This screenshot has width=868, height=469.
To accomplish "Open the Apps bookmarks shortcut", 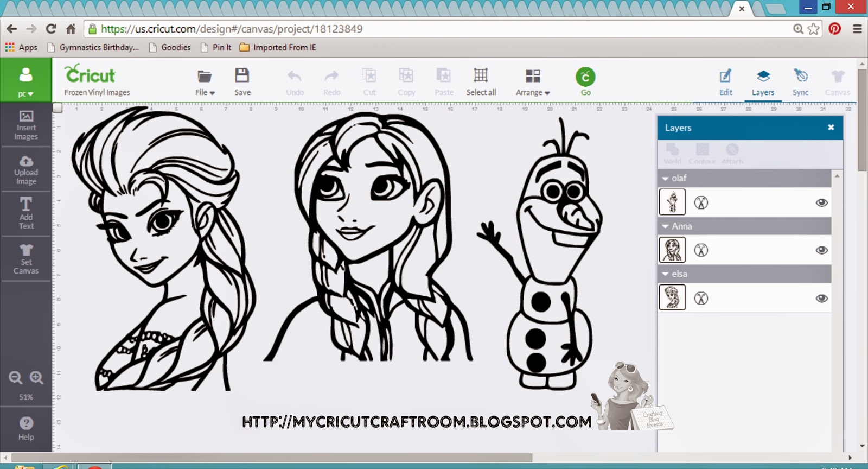I will pos(22,47).
